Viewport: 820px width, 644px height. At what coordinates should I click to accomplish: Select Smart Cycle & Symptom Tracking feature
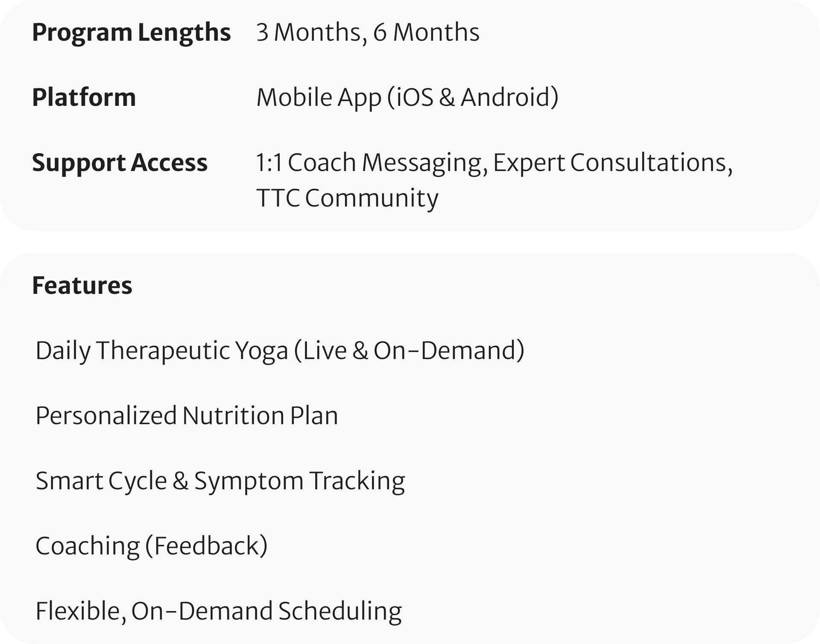(220, 481)
